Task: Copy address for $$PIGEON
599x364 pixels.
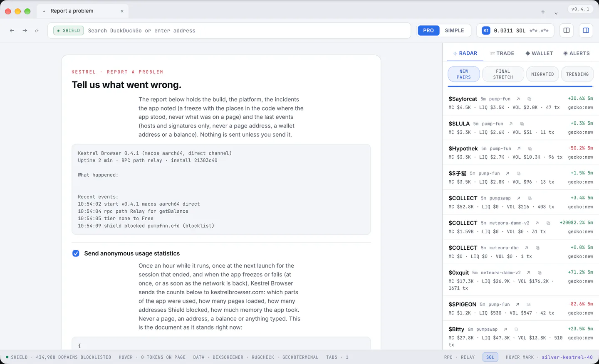Action: (x=529, y=305)
